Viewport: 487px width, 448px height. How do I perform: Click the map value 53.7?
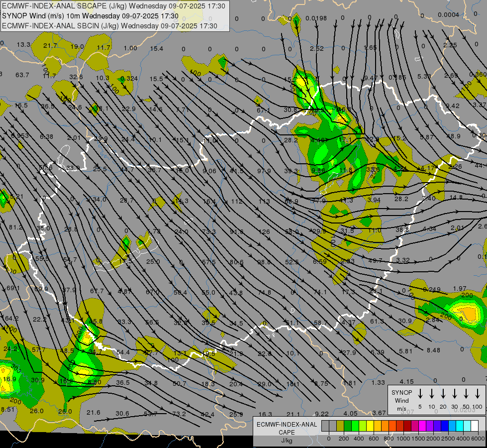pyautogui.click(x=151, y=414)
